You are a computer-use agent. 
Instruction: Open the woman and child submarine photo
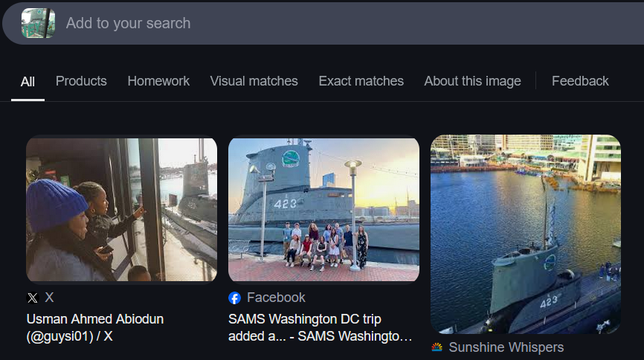pyautogui.click(x=121, y=209)
